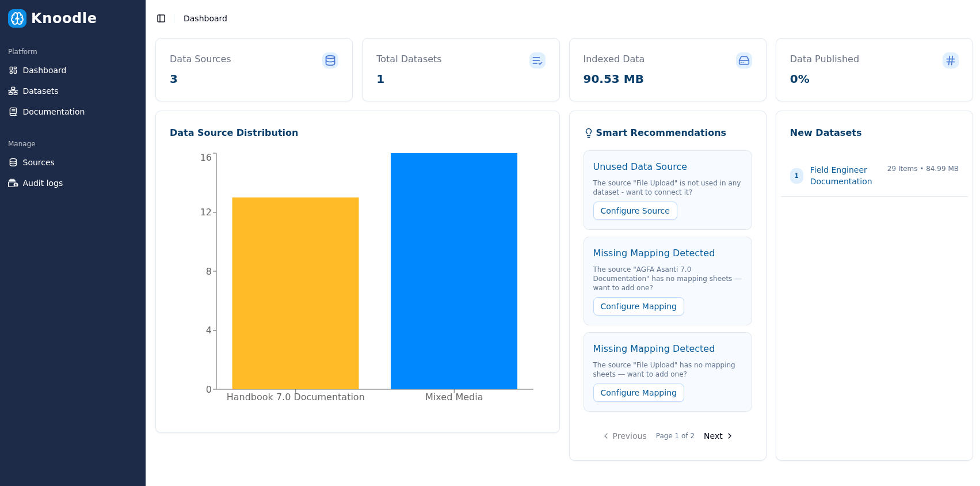The image size is (980, 486).
Task: Open Field Engineer Documentation dataset link
Action: tap(840, 176)
